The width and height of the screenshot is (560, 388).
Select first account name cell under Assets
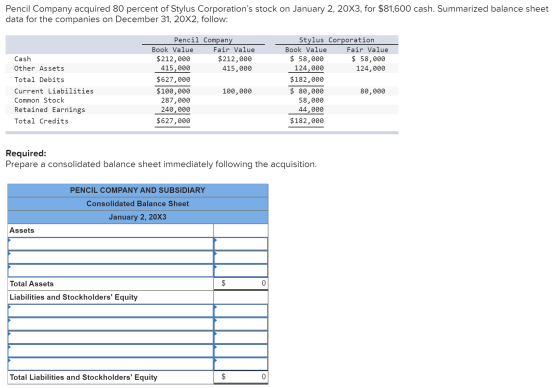(111, 244)
